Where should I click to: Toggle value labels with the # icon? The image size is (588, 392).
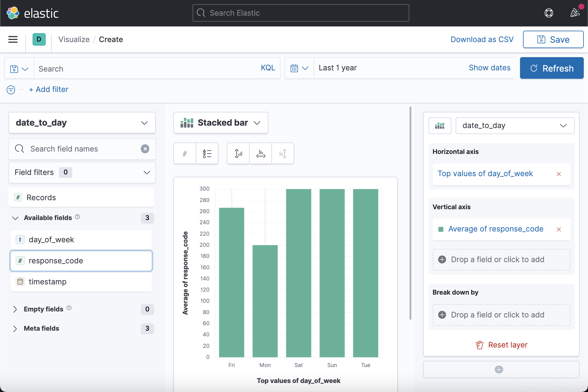[x=184, y=153]
